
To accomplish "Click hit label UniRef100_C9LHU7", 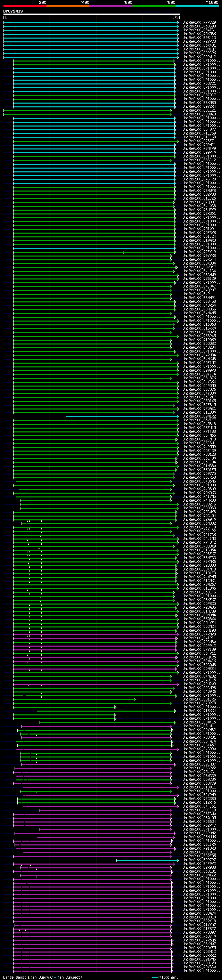I will 199,764.
